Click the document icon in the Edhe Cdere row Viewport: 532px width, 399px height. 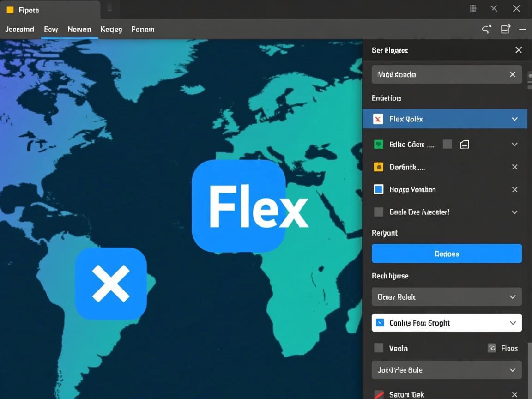pos(465,145)
